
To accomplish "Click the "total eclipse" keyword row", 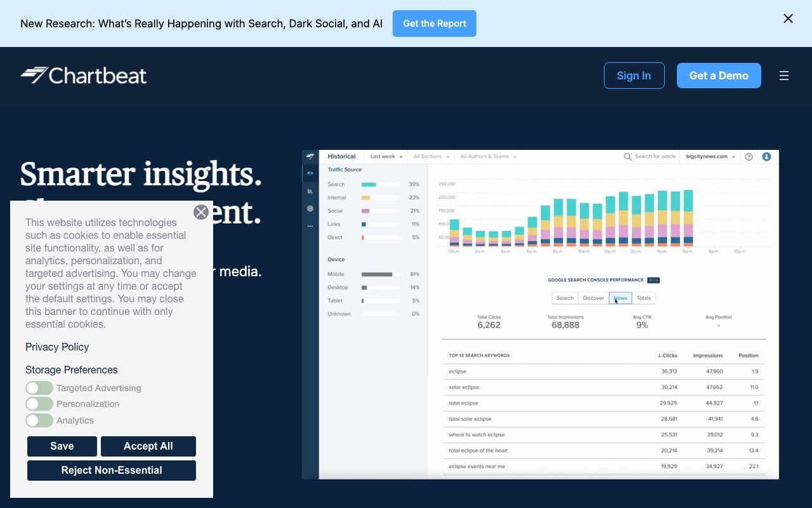I will click(x=604, y=403).
